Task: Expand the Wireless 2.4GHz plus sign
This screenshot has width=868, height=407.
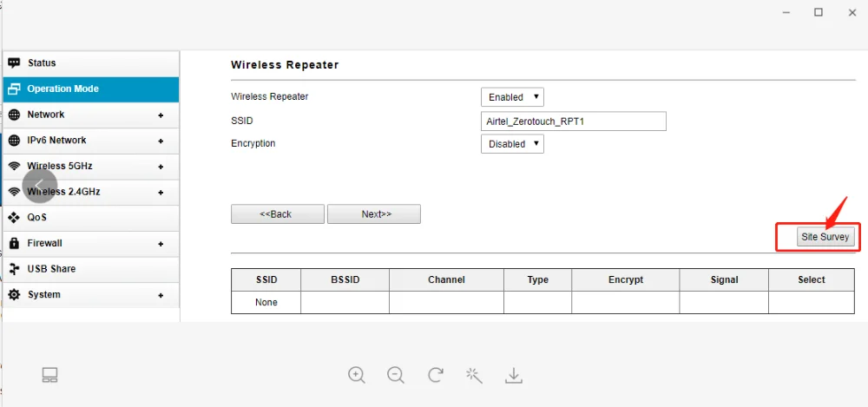Action: click(161, 193)
